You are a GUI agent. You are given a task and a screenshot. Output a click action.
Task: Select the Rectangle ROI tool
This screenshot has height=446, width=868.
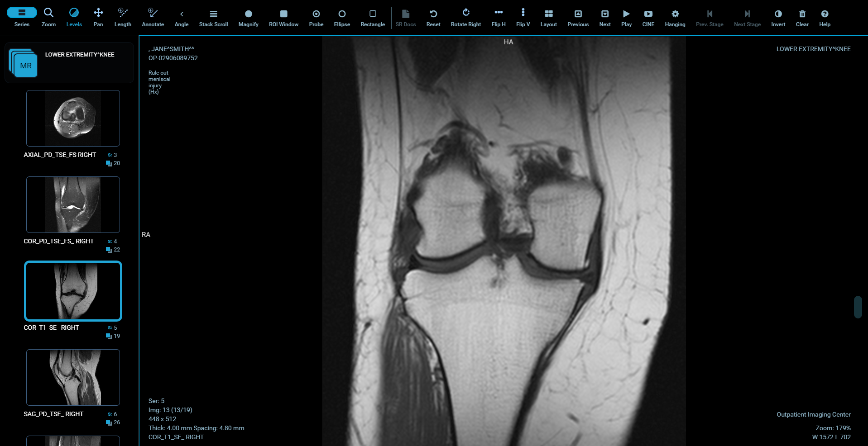tap(373, 17)
